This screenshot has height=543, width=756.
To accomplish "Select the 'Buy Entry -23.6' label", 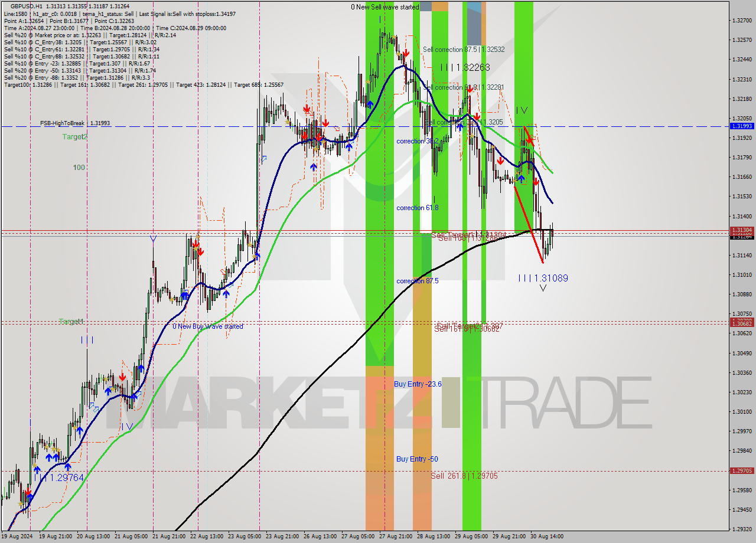I will [x=418, y=384].
